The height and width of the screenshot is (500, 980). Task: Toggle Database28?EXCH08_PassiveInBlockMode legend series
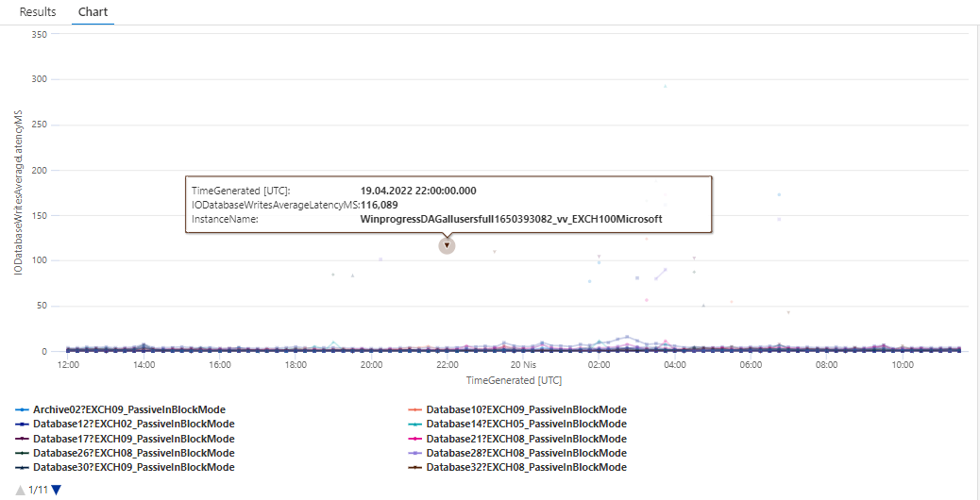(x=516, y=453)
